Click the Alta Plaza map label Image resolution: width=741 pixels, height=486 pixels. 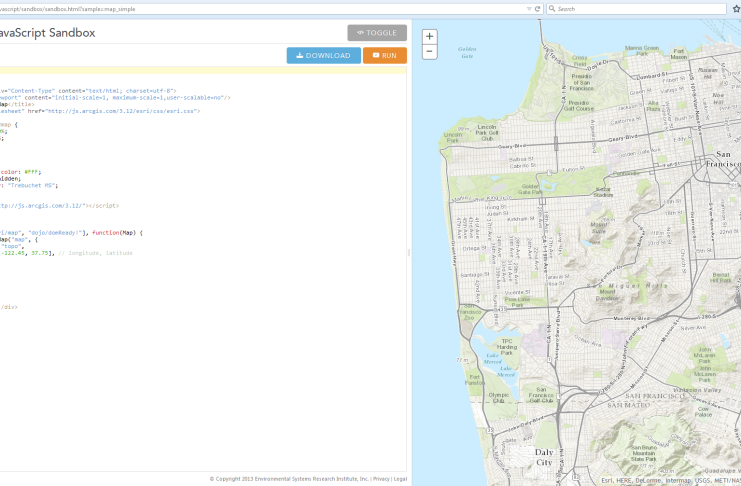click(653, 106)
